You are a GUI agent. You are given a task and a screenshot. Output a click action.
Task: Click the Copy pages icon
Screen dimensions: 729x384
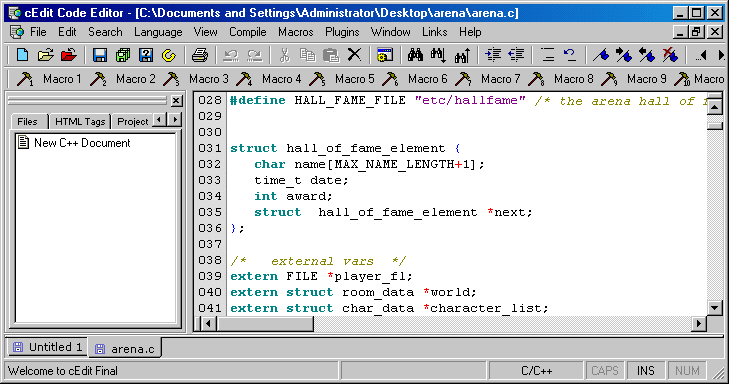click(308, 55)
